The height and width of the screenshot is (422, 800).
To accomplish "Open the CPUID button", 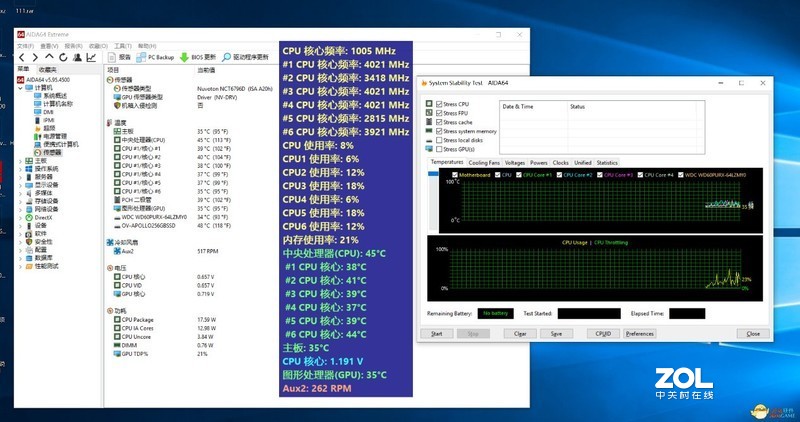I will point(603,334).
